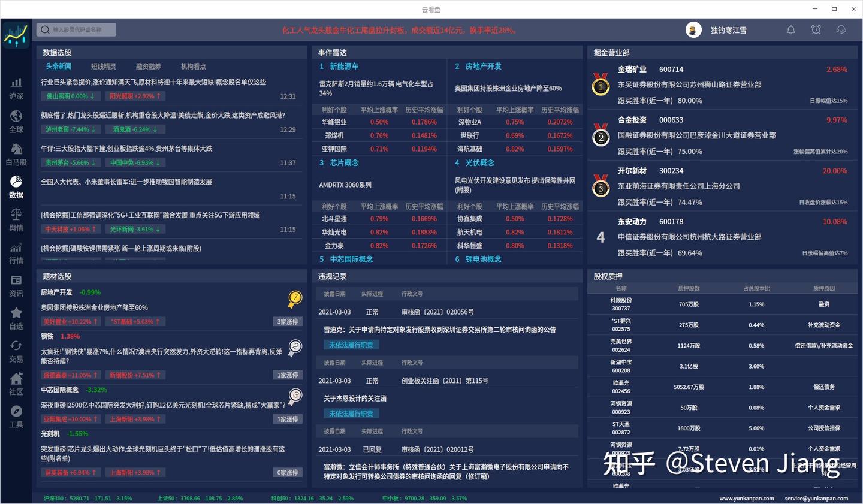Click the 沪深300 index in status bar
The image size is (863, 504).
click(x=87, y=499)
